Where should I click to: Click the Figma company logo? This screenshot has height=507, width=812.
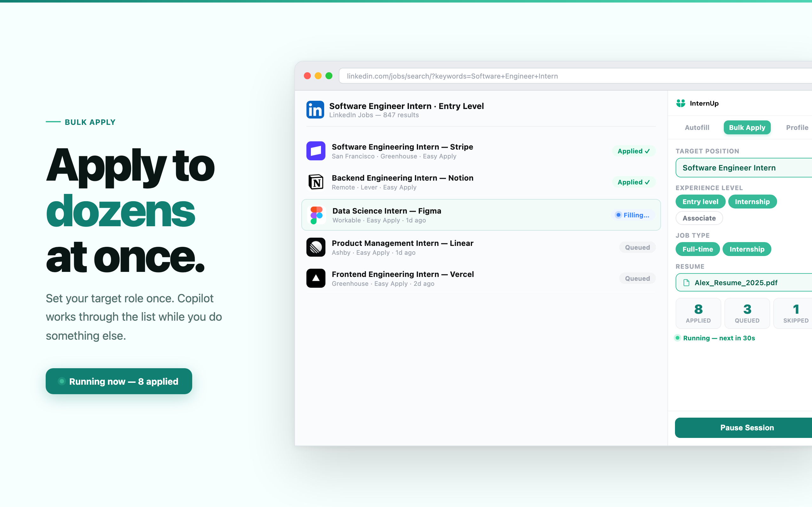[316, 215]
